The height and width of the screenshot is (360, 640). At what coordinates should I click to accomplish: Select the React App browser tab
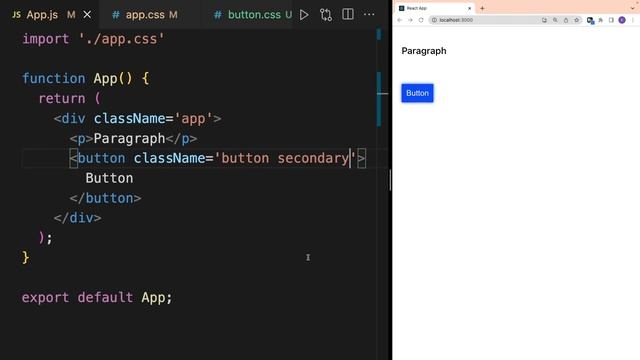tap(435, 8)
